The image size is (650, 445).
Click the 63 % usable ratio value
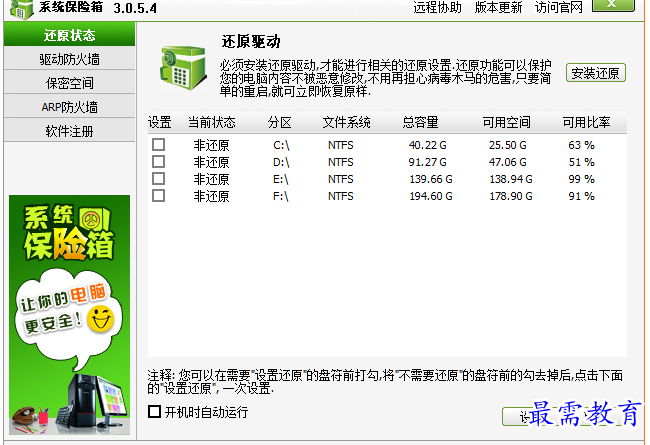click(582, 145)
